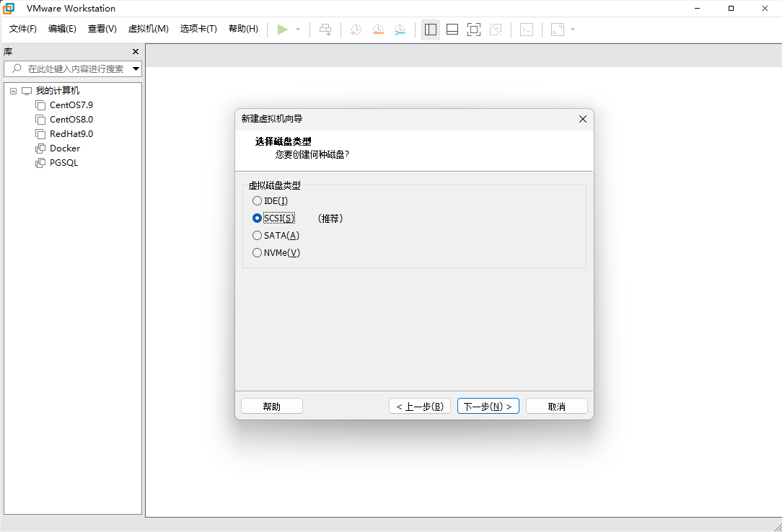782x532 pixels.
Task: Click the 库 panel title text
Action: coord(8,52)
